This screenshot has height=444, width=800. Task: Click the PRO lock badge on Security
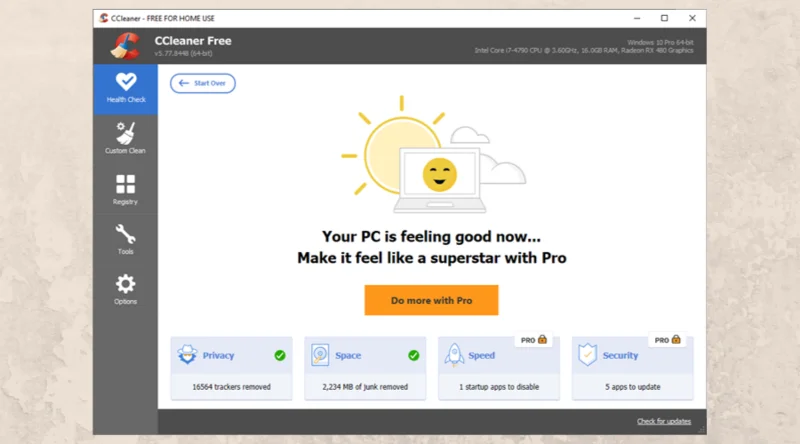coord(667,340)
